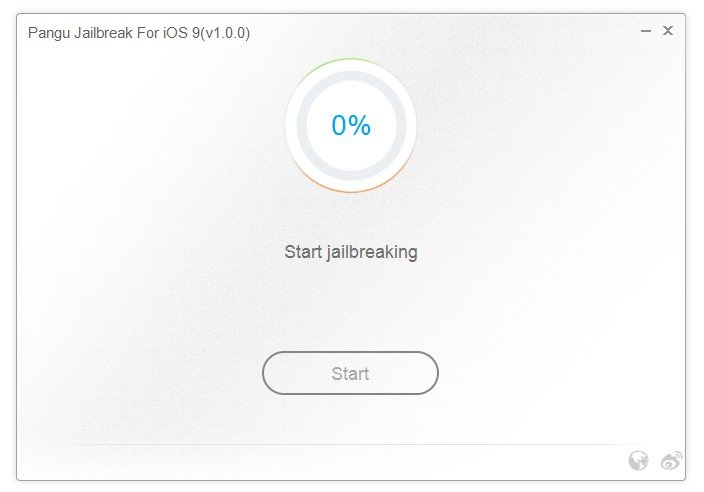
Task: Click the word "jailbreaking" in the status text
Action: [372, 251]
